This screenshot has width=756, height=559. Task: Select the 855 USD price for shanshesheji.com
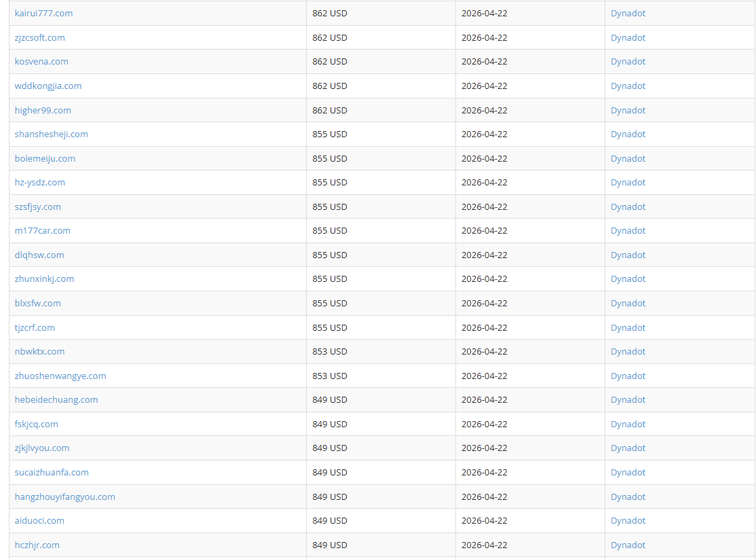click(330, 134)
